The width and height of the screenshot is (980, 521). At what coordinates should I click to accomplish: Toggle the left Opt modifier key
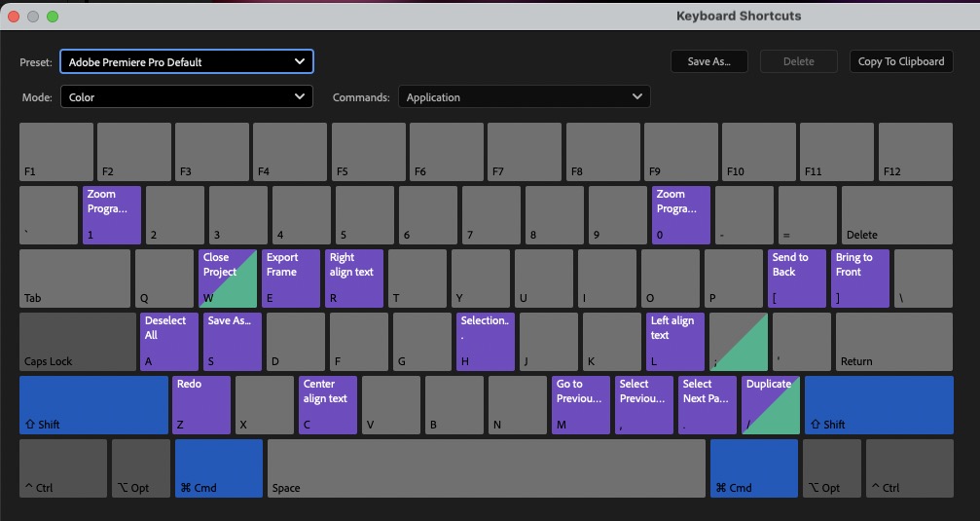(x=140, y=468)
